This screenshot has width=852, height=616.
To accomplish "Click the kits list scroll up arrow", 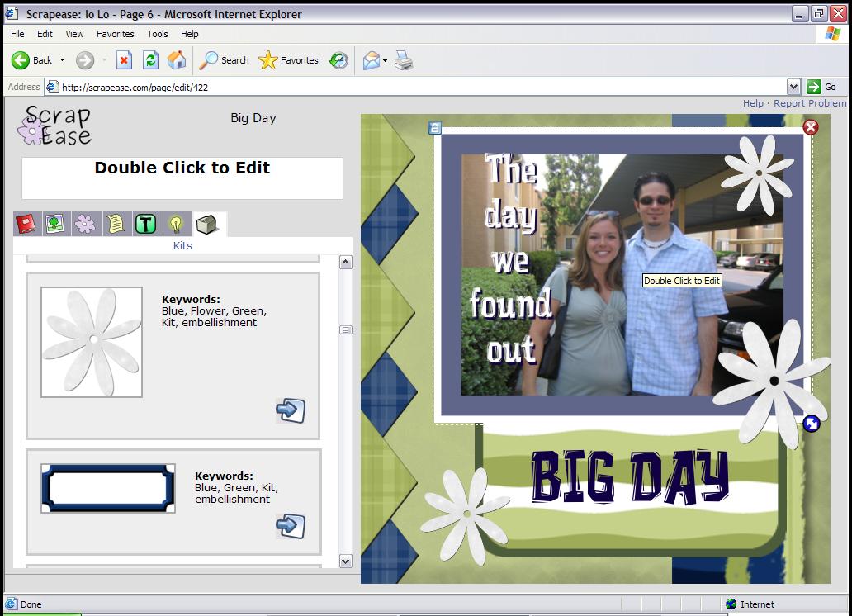I will 346,263.
